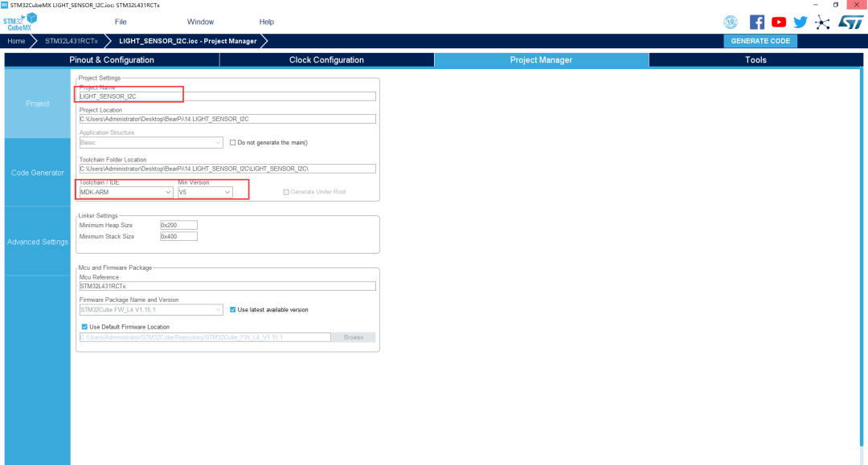Click the GENERATE CODE button
The height and width of the screenshot is (465, 868).
pyautogui.click(x=760, y=41)
